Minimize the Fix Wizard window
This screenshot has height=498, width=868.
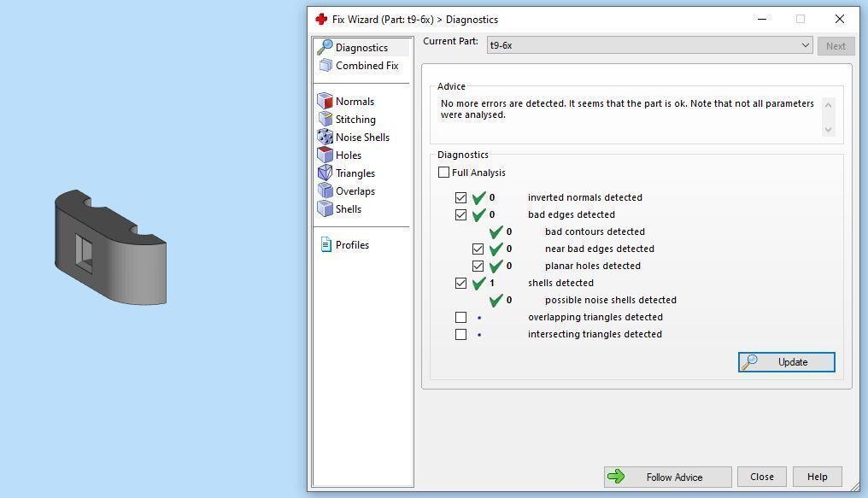click(x=762, y=20)
